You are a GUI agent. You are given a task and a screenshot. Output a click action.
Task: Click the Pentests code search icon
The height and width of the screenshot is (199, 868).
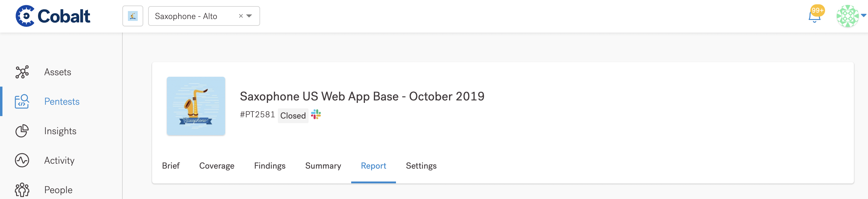click(22, 101)
